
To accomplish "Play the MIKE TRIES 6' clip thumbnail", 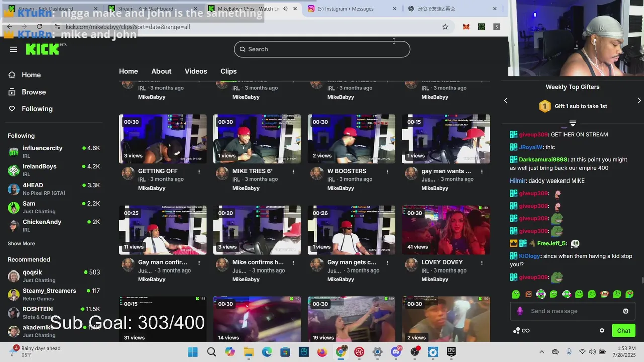I will click(x=257, y=139).
